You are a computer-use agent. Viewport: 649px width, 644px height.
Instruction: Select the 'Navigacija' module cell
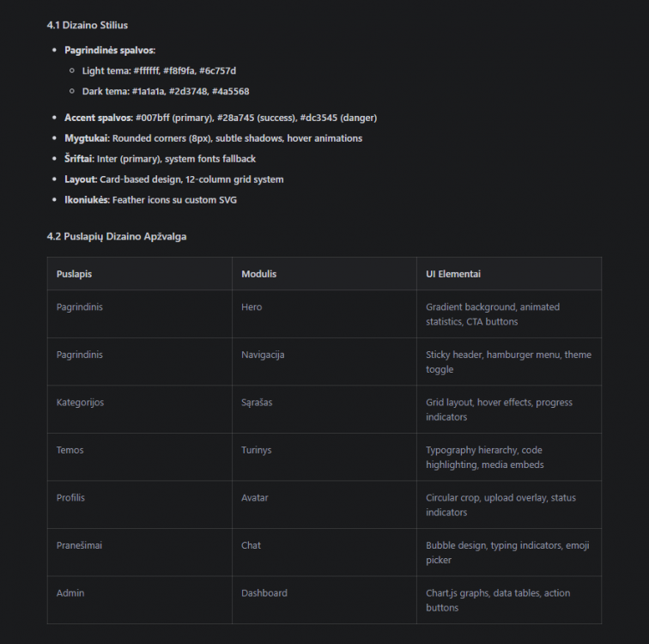[324, 361]
